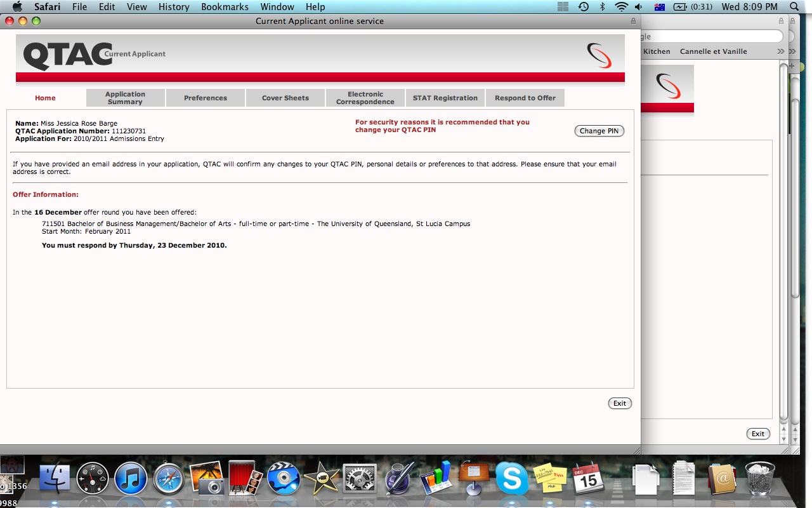This screenshot has width=812, height=508.
Task: Open the Edit menu
Action: (x=107, y=7)
